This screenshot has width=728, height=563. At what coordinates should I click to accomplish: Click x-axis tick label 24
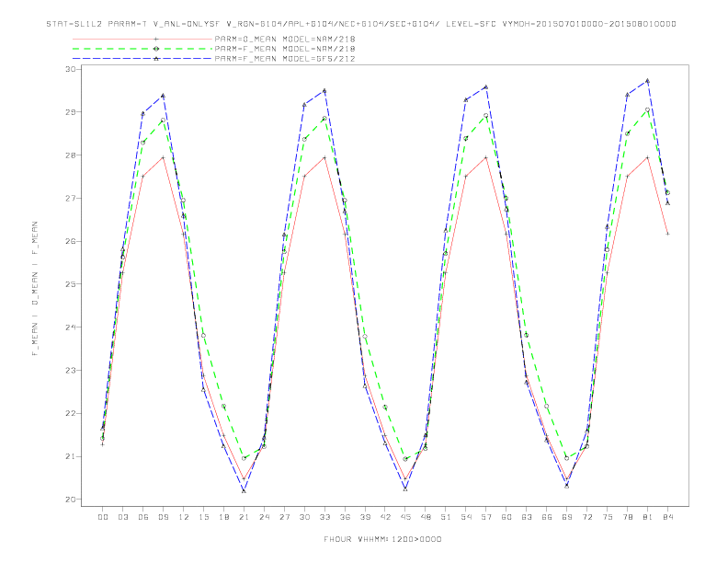coord(264,517)
